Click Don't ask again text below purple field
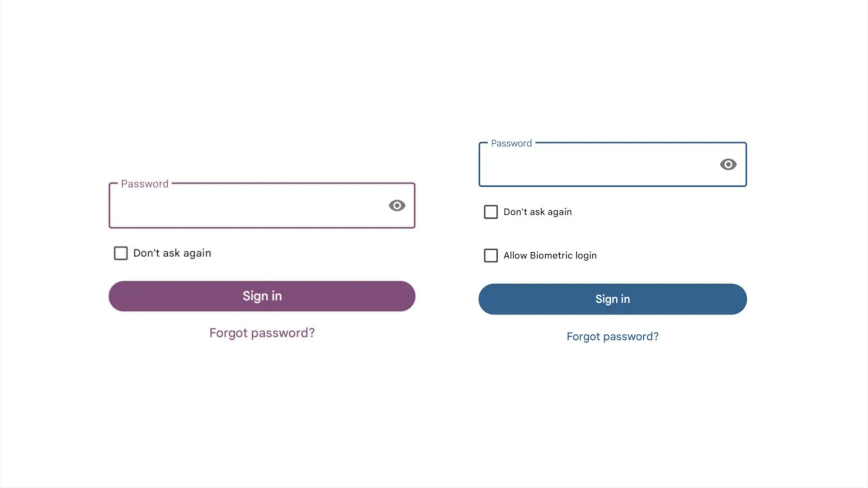Viewport: 868px width, 488px height. point(172,253)
